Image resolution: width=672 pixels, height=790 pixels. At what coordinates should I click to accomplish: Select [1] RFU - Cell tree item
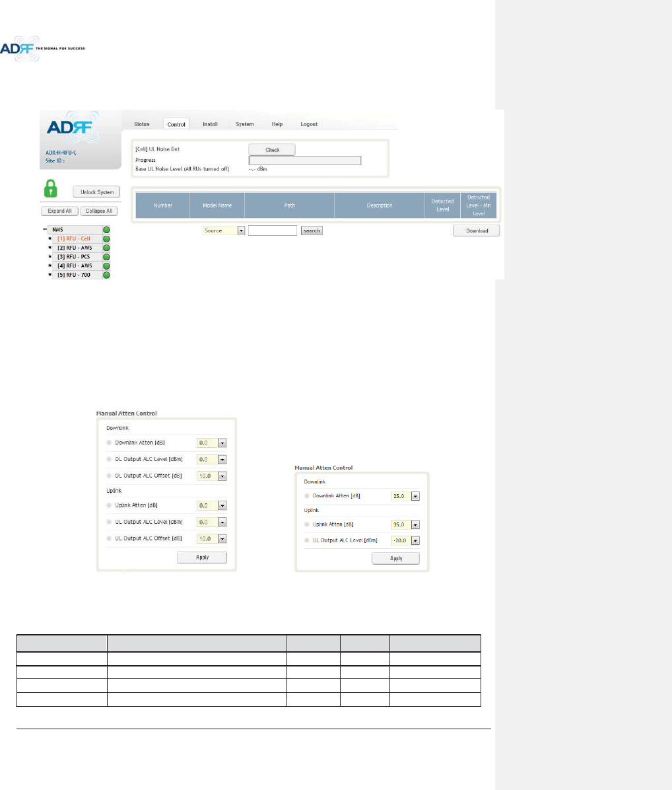coord(73,239)
